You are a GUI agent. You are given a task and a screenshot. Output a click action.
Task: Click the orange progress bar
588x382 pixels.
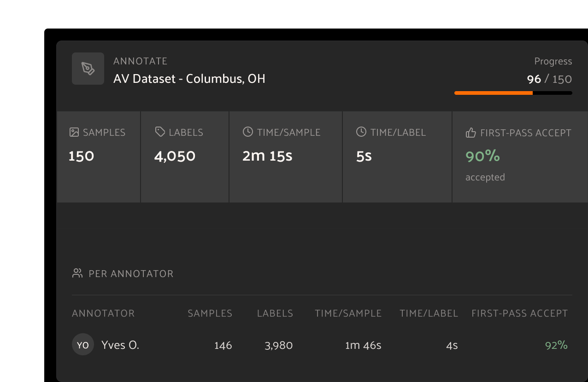click(513, 93)
